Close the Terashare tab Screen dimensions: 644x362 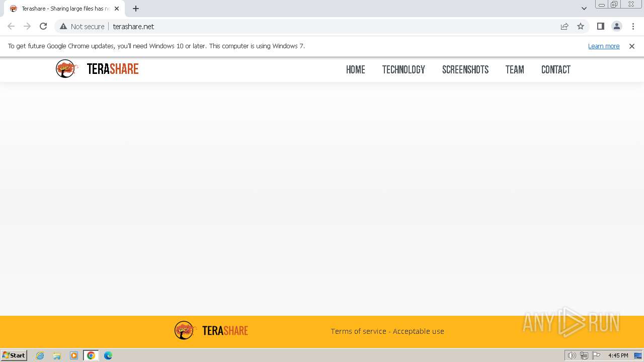pos(117,9)
